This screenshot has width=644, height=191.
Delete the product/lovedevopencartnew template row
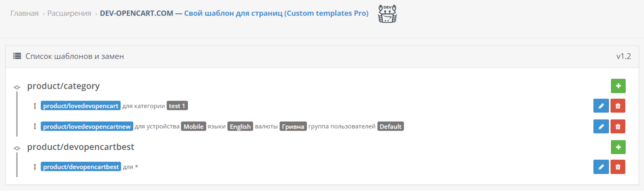(618, 127)
